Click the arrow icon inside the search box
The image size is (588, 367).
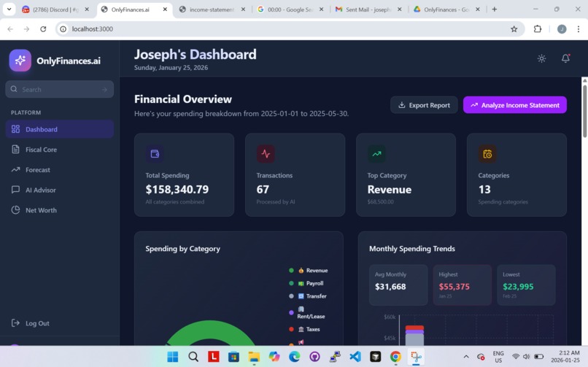[x=104, y=90]
